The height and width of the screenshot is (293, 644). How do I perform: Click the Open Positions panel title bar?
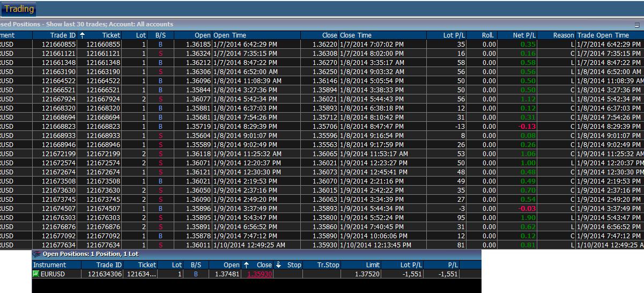point(256,254)
